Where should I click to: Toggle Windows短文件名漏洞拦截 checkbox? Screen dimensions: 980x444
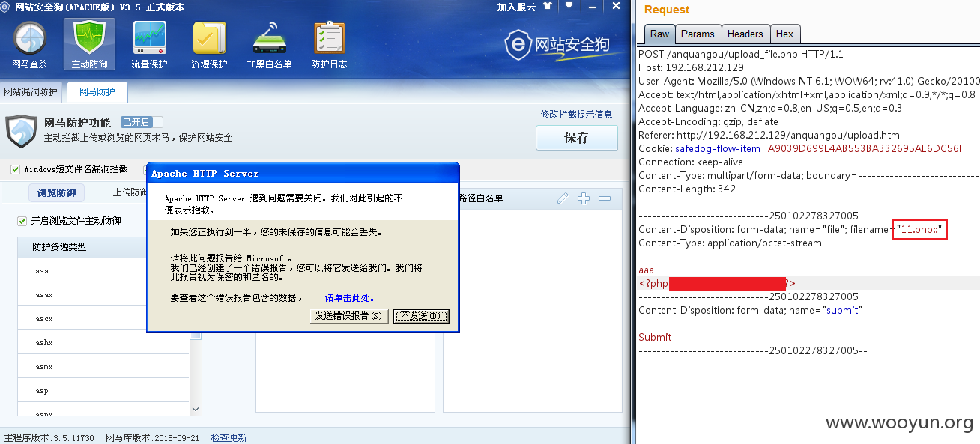point(15,170)
